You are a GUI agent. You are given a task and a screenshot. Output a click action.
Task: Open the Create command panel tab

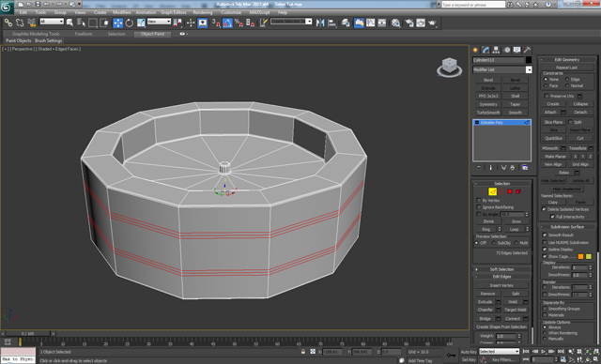476,50
